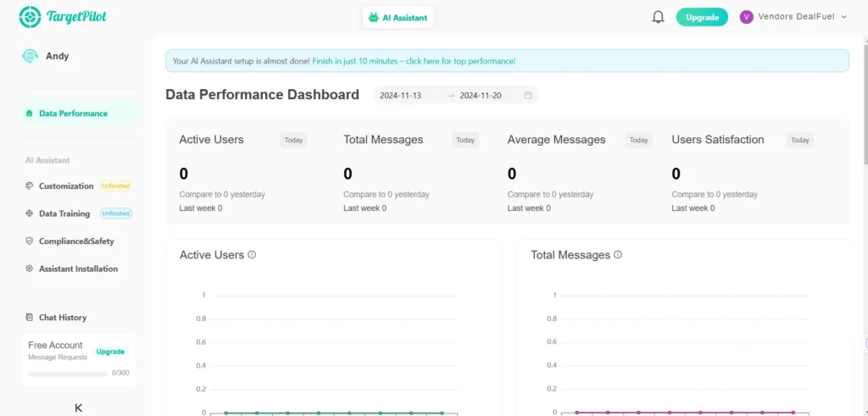Screen dimensions: 868x416
Task: Open the Today filter for Active Users
Action: click(293, 141)
